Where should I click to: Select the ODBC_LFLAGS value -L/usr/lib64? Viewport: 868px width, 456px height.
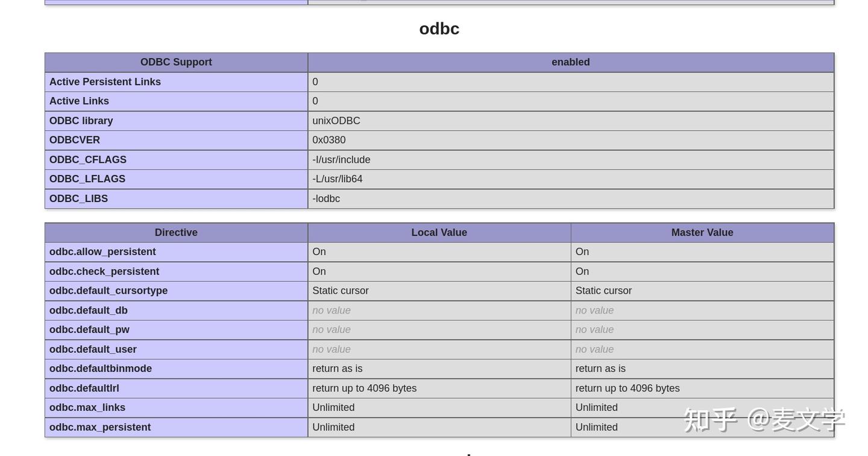click(x=338, y=179)
